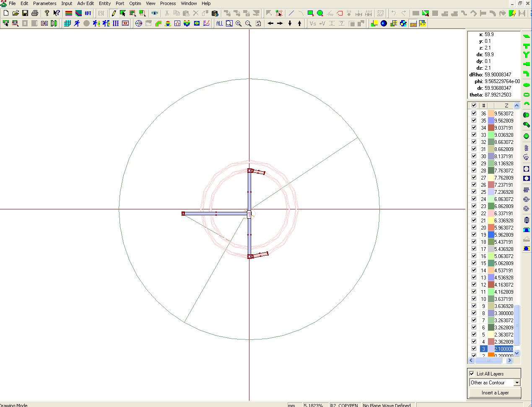Click the zoom in magnifier icon
The image size is (532, 407).
[239, 23]
